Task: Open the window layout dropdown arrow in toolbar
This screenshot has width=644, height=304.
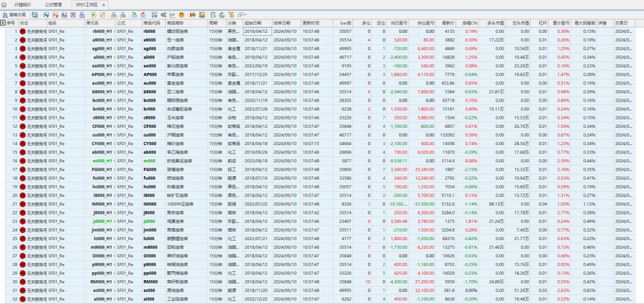Action: point(246,14)
